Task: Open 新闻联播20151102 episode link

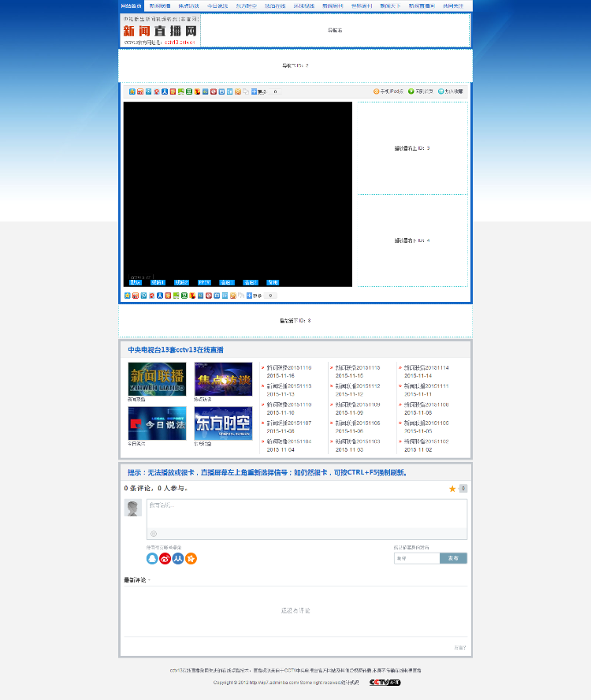Action: pos(426,441)
